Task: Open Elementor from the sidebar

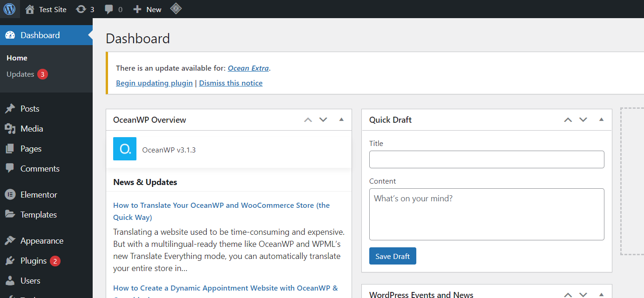Action: click(x=10, y=194)
